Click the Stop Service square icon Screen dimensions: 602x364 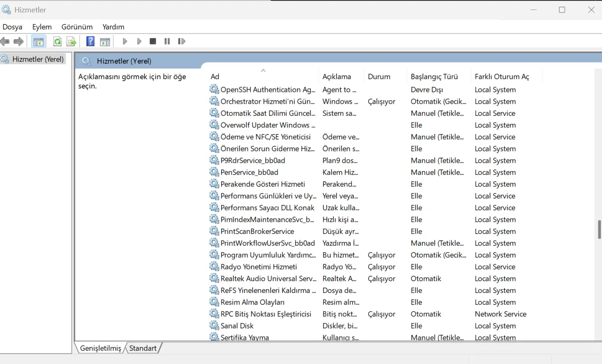click(x=153, y=41)
